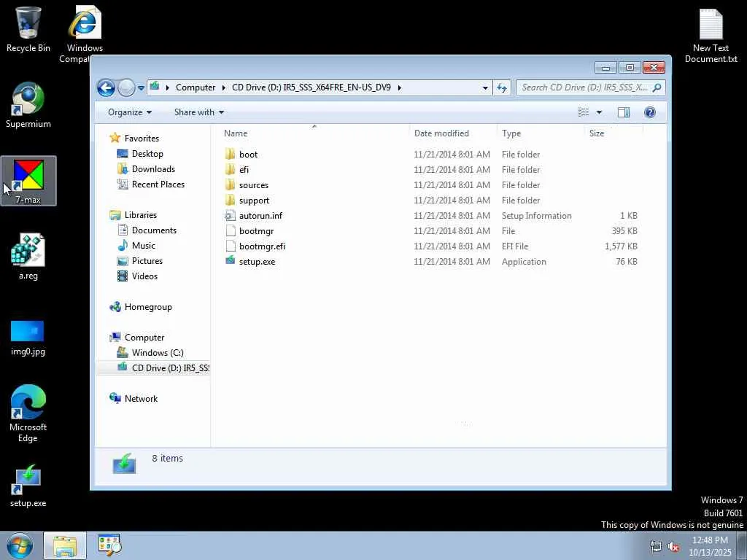Open the Control Panel taskbar icon
Screen dimensions: 747x560
(109, 545)
